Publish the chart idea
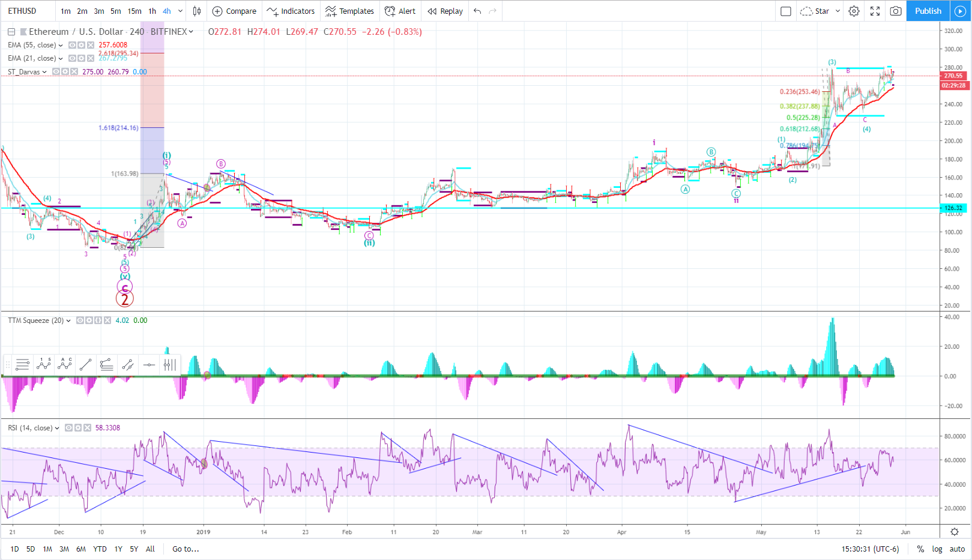Image resolution: width=972 pixels, height=560 pixels. coord(928,11)
